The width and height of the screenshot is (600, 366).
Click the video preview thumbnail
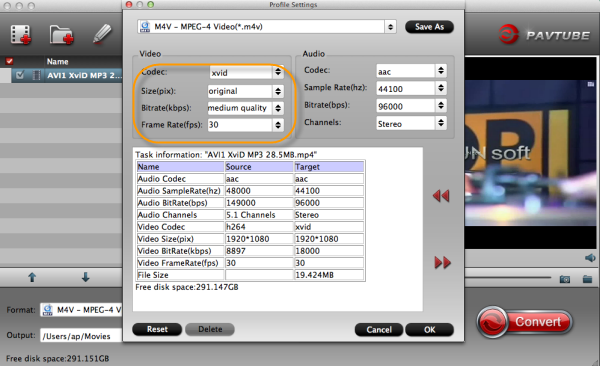pyautogui.click(x=530, y=153)
